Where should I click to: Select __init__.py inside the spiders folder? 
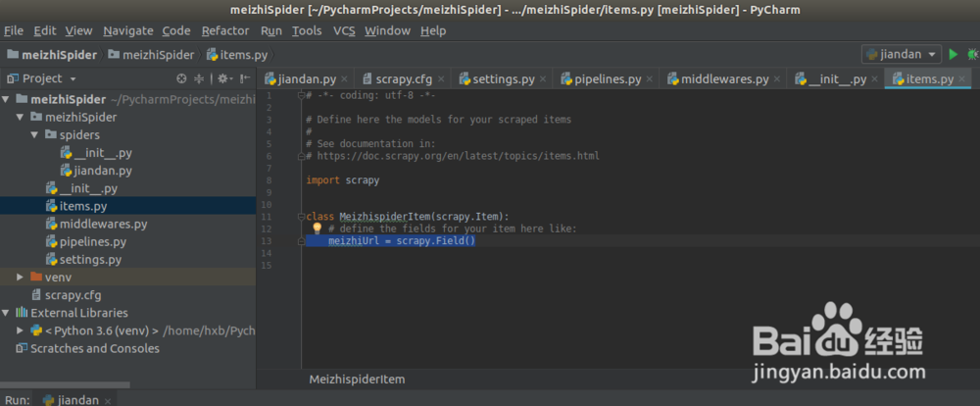point(96,153)
